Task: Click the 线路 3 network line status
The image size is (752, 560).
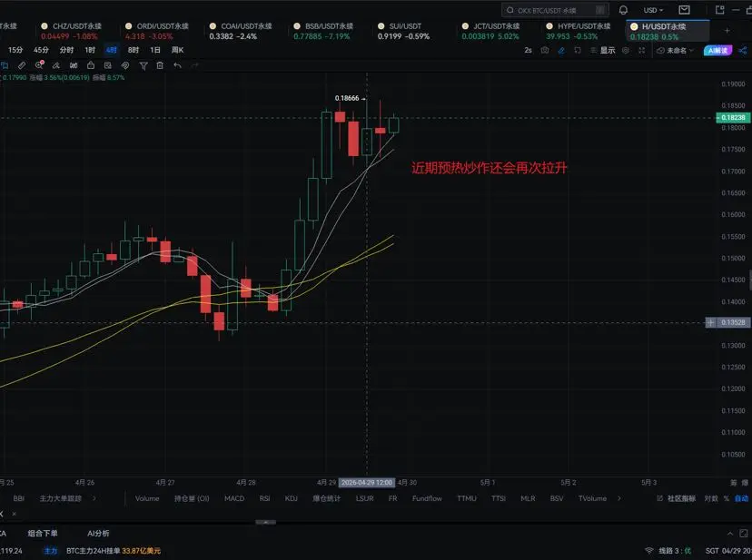Action: pyautogui.click(x=675, y=551)
